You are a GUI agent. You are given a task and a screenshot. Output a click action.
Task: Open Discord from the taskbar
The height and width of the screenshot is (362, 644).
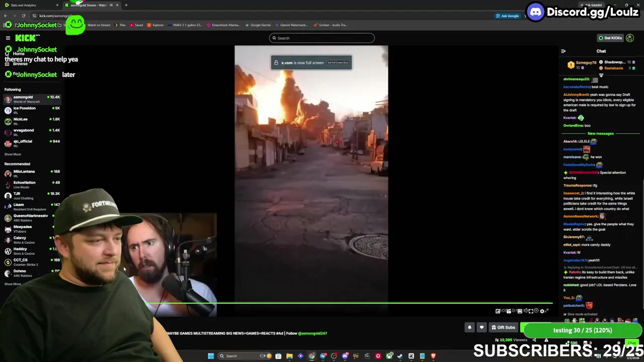point(345,356)
